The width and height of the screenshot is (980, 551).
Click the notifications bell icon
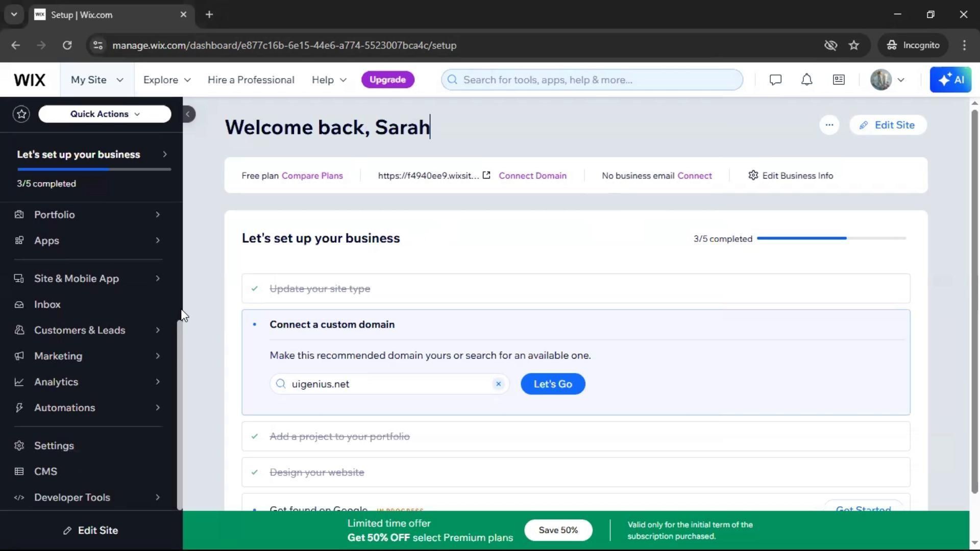(806, 80)
